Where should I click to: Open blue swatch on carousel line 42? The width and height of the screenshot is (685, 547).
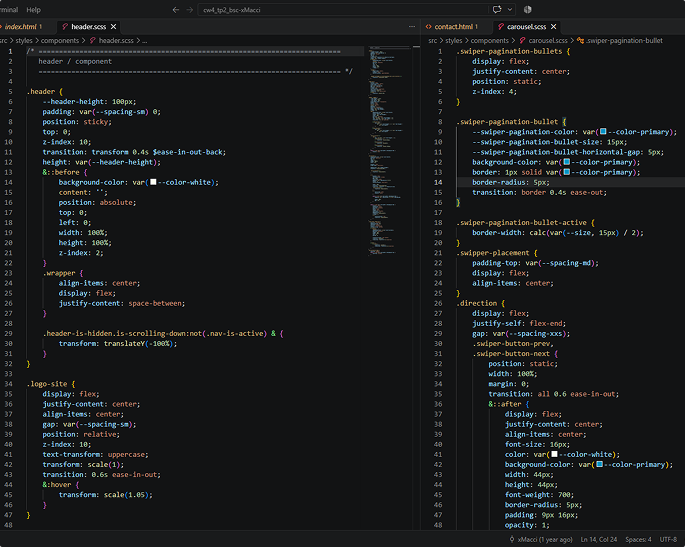point(599,464)
